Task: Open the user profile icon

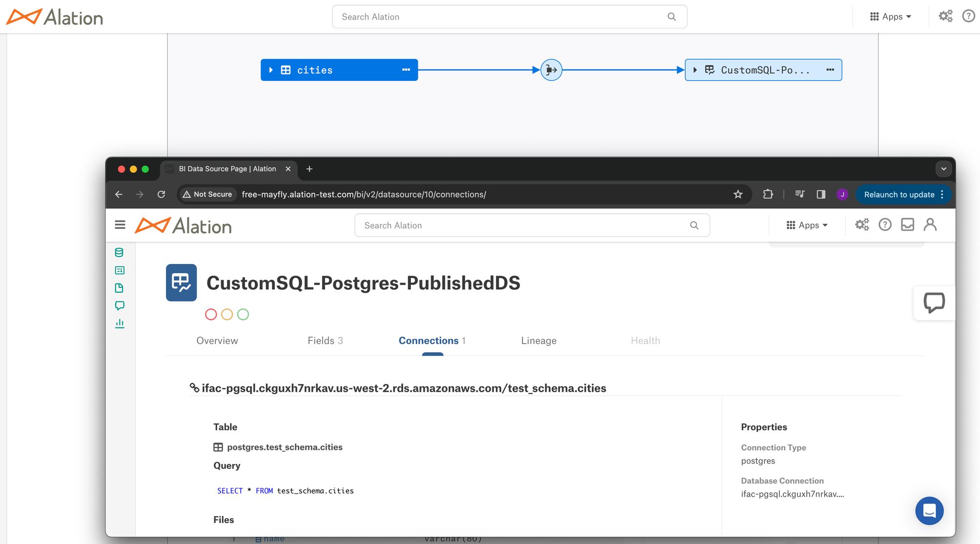Action: [x=930, y=224]
